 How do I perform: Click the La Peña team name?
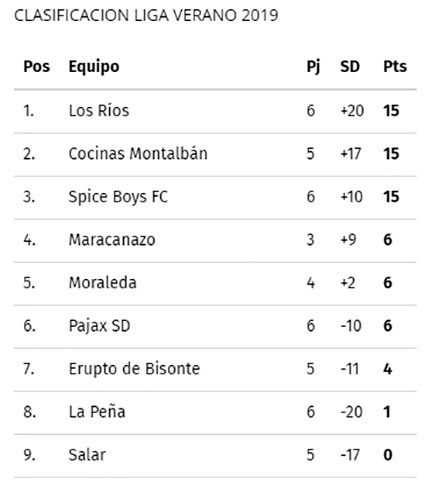pyautogui.click(x=97, y=412)
